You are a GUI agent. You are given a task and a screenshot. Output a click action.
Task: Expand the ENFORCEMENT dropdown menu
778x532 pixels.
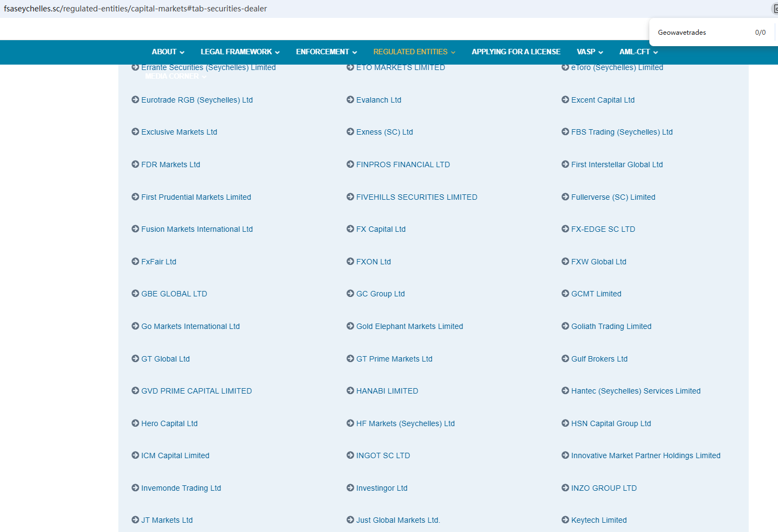(326, 52)
